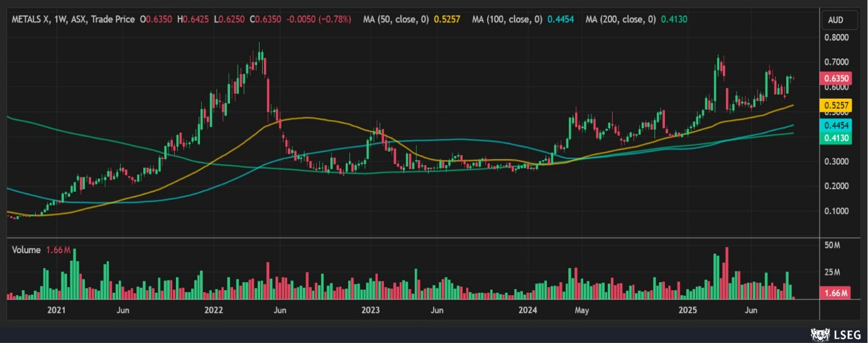Select the MA (200, close, 0) indicator label

[620, 19]
